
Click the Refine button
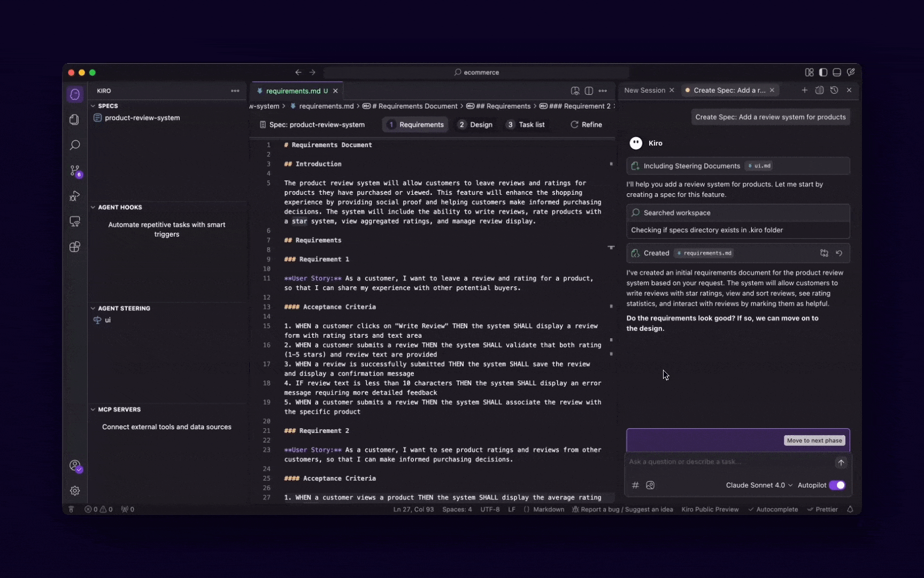coord(586,124)
